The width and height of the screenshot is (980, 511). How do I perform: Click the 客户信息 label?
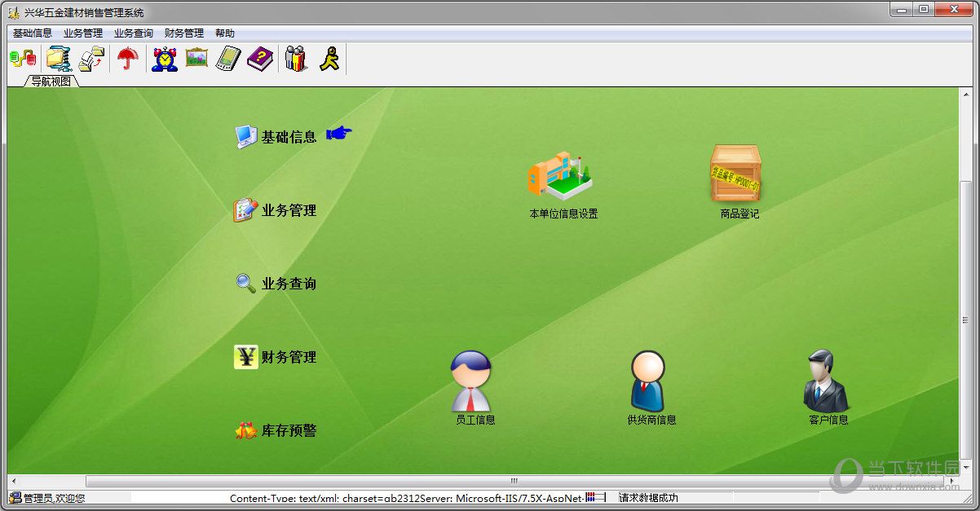tap(828, 420)
